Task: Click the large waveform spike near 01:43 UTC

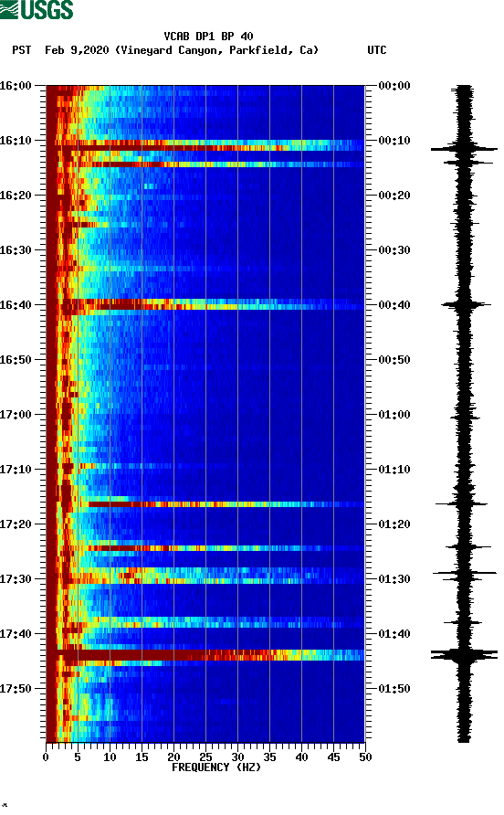Action: pyautogui.click(x=464, y=654)
